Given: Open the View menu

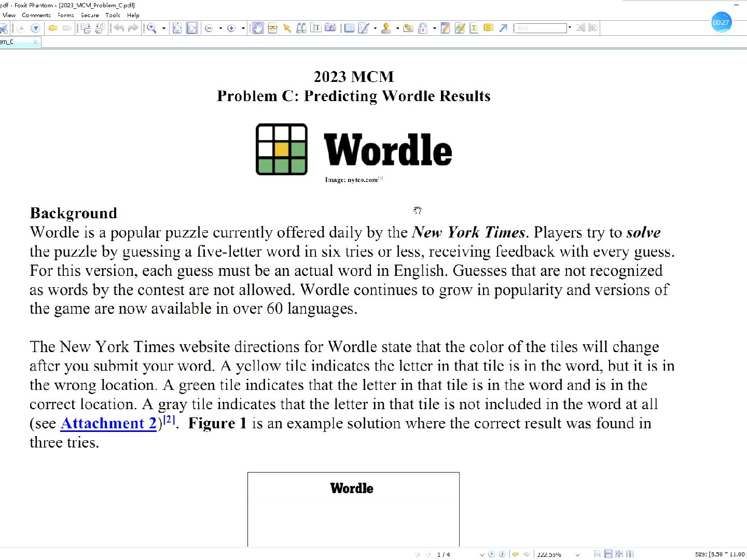Looking at the screenshot, I should click(x=9, y=15).
